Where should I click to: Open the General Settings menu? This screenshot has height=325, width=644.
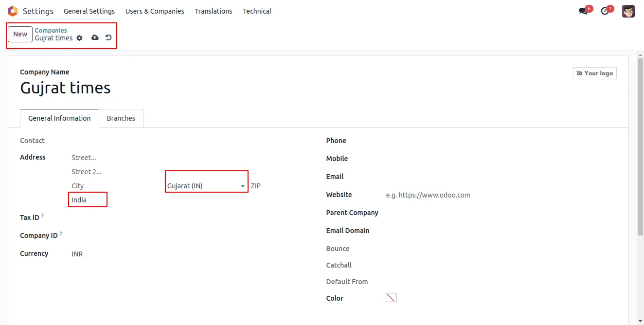(89, 11)
